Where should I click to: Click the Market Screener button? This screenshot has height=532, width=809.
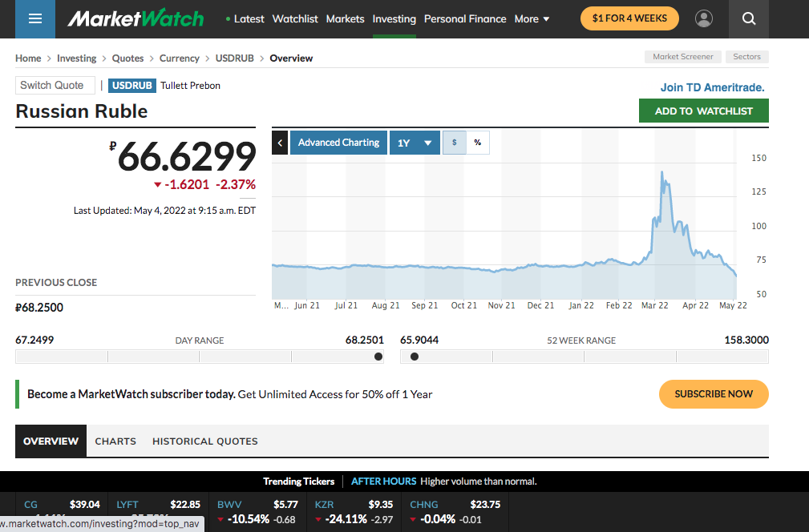[682, 57]
